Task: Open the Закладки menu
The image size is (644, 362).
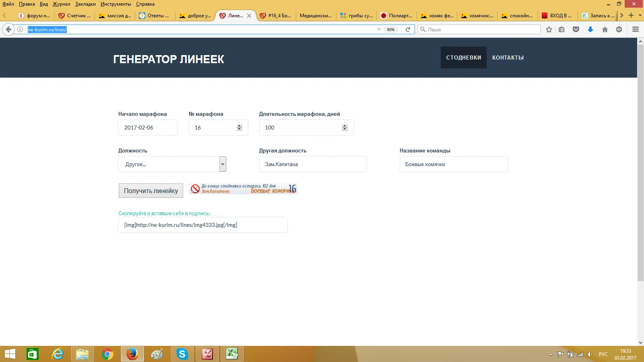Action: pos(85,4)
